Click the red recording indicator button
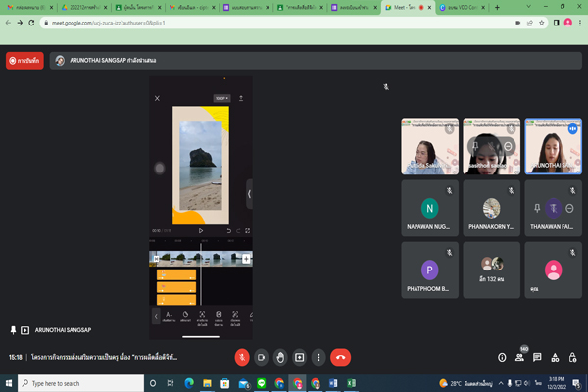The width and height of the screenshot is (588, 392). [x=25, y=60]
